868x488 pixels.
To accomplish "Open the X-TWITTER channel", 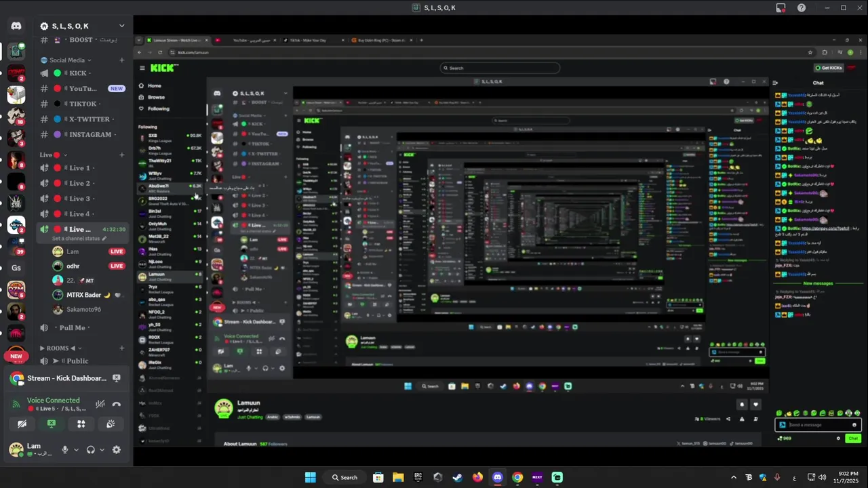I will 83,119.
